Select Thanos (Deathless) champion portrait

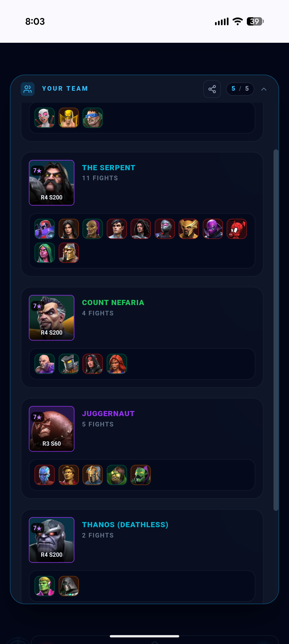[x=52, y=540]
